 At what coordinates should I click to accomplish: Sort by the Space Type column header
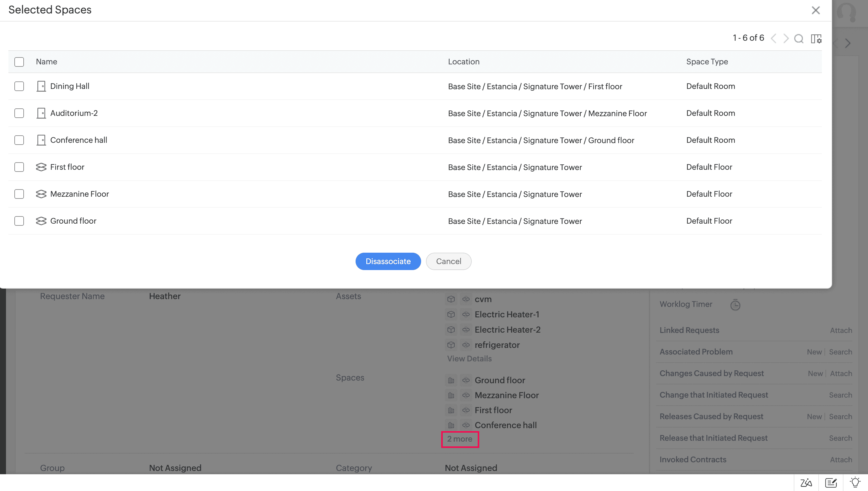(707, 62)
